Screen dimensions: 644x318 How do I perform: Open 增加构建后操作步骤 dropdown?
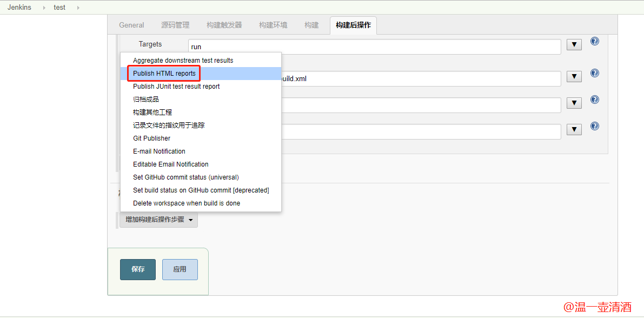coord(158,220)
